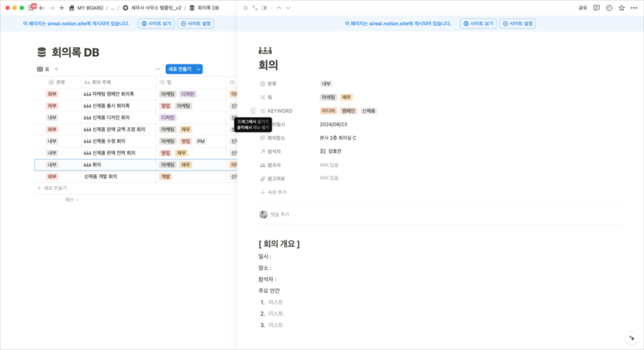Screen dimensions: 644x350
Task: Open the 신제품 디자인 회의 row
Action: click(x=111, y=118)
